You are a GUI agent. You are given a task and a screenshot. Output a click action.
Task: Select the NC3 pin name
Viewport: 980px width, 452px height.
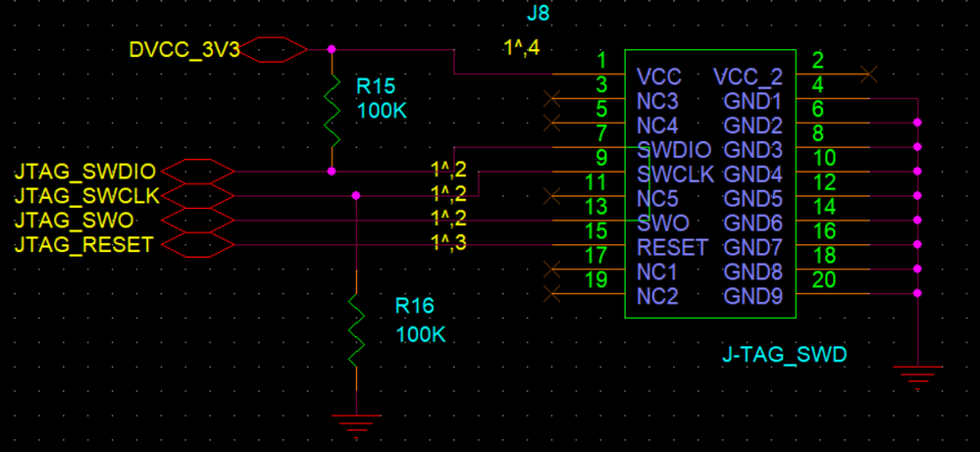[x=658, y=101]
